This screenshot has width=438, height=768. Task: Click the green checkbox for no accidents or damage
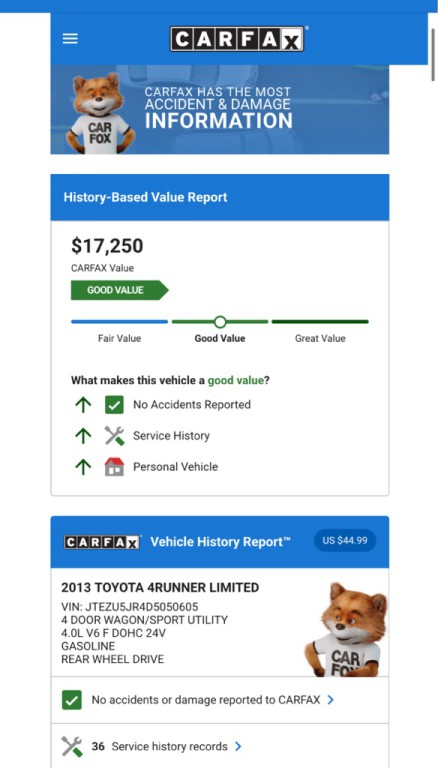72,700
